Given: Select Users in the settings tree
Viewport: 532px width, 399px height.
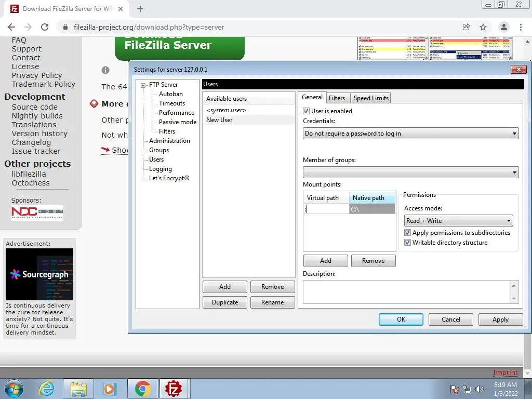Looking at the screenshot, I should pyautogui.click(x=156, y=159).
